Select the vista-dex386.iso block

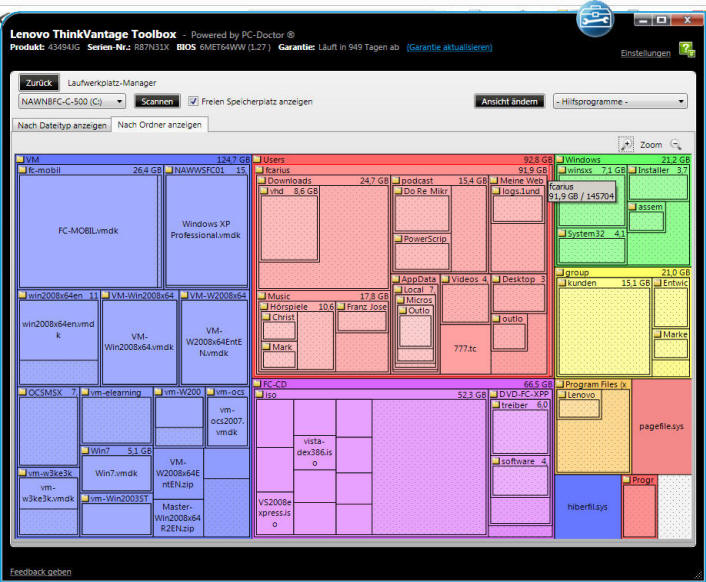(314, 452)
